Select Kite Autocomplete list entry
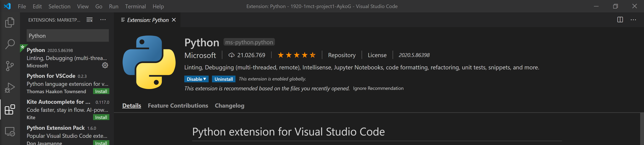 [x=67, y=109]
